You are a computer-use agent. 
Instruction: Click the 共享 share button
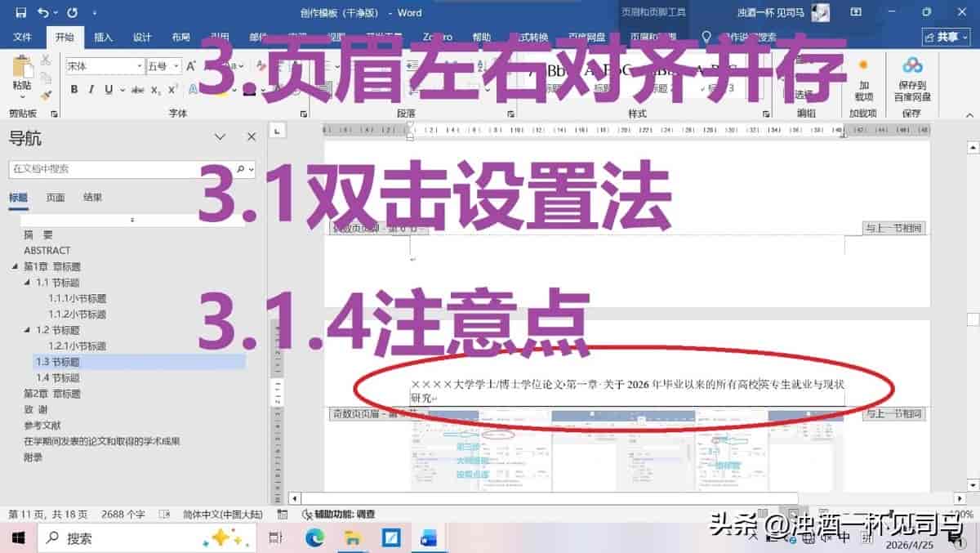tap(946, 37)
